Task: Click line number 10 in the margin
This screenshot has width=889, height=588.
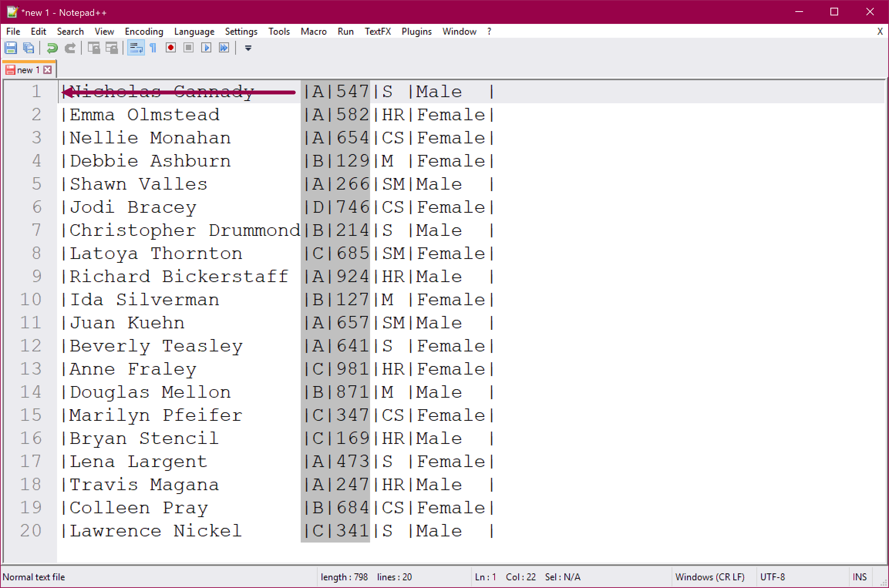Action: (x=31, y=299)
